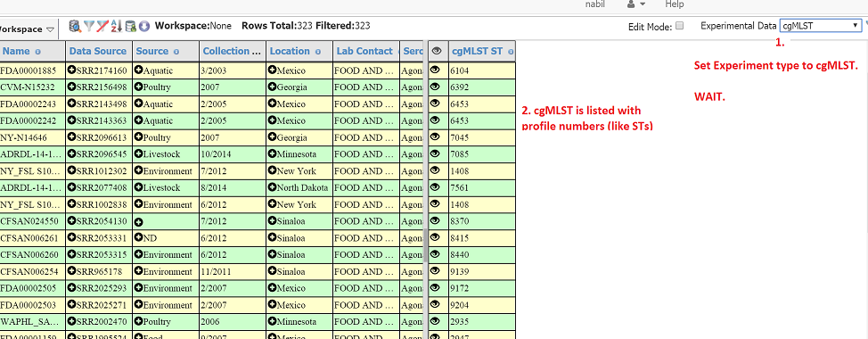The width and height of the screenshot is (868, 339).
Task: Click the blue download arrow icon
Action: click(x=144, y=26)
